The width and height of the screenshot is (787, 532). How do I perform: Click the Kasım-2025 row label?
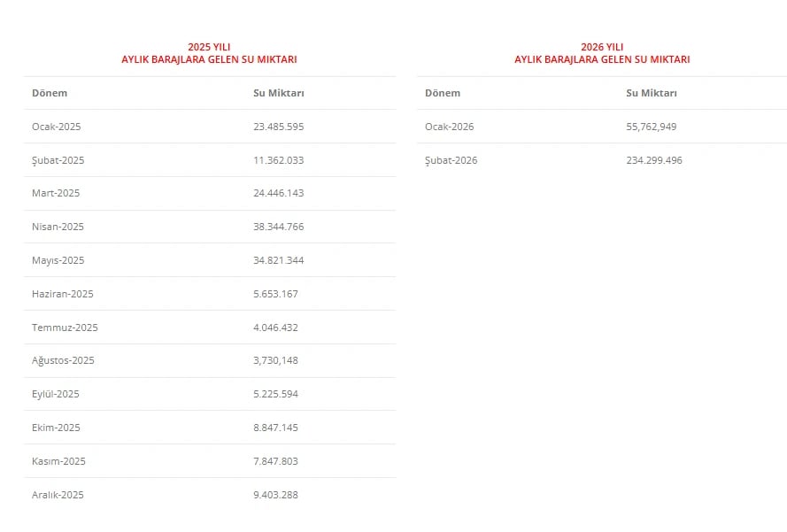point(58,461)
